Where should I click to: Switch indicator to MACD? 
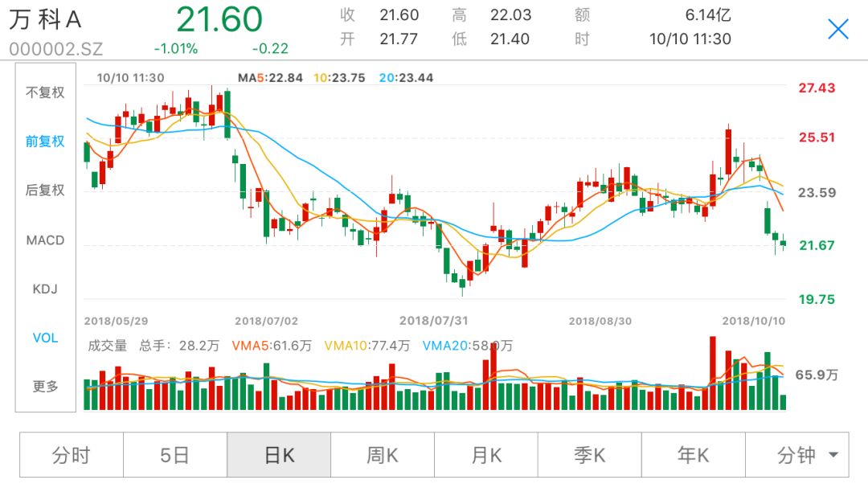45,240
